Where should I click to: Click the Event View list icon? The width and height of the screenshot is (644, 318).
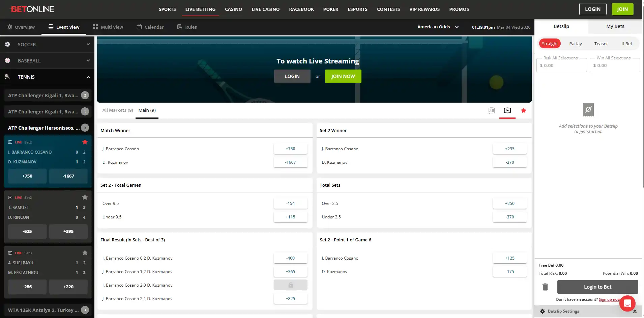click(51, 27)
